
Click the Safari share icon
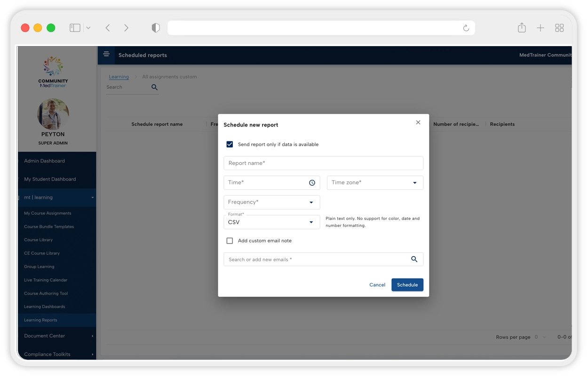522,28
